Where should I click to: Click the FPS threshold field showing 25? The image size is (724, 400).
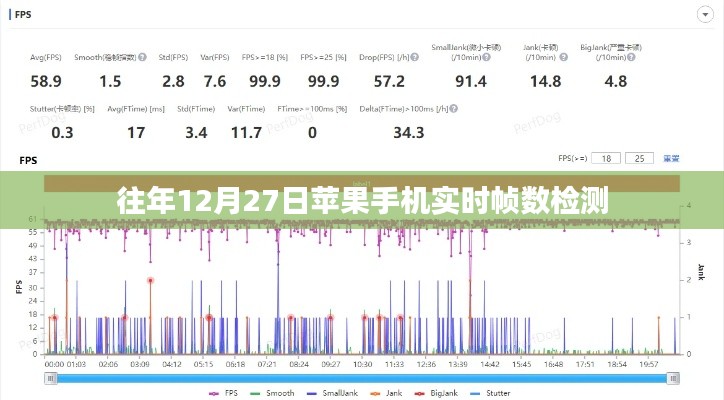point(639,158)
